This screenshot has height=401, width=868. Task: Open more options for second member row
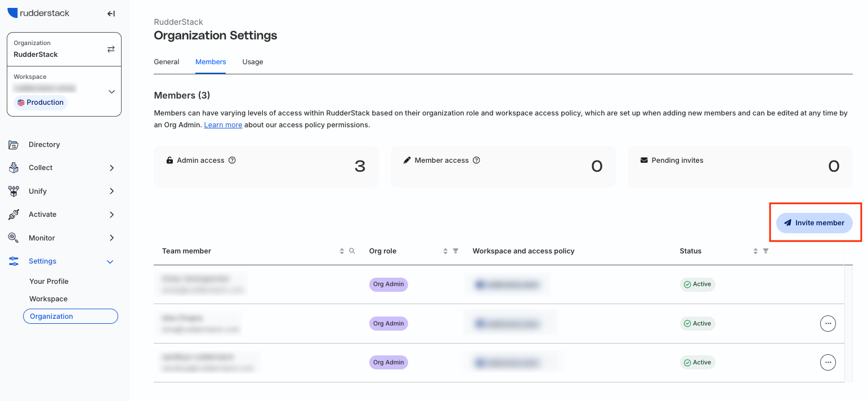click(827, 323)
